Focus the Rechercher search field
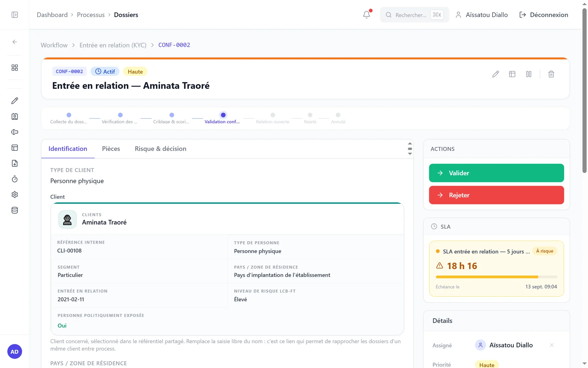 pos(414,15)
